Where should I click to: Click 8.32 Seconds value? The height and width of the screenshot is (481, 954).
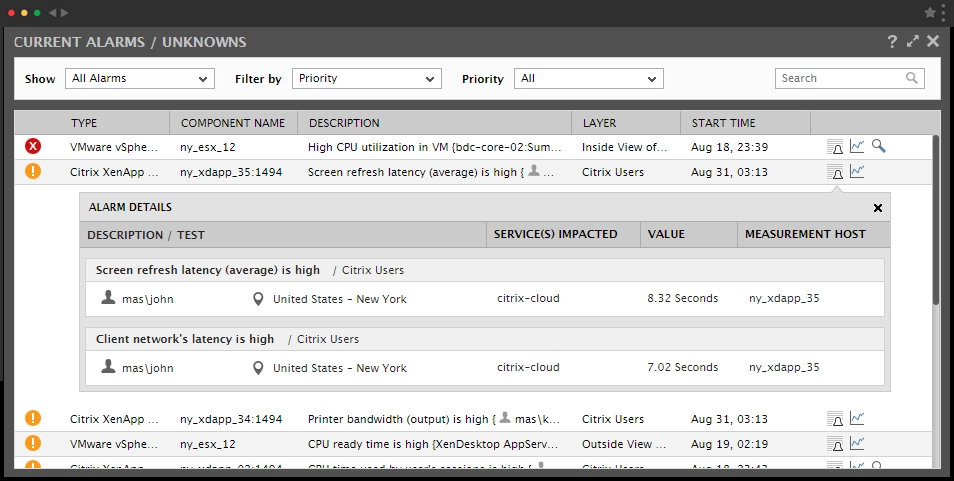[683, 299]
